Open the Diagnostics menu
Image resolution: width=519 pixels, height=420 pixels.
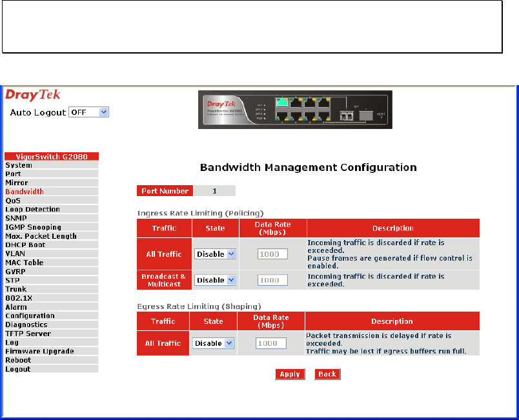point(51,325)
